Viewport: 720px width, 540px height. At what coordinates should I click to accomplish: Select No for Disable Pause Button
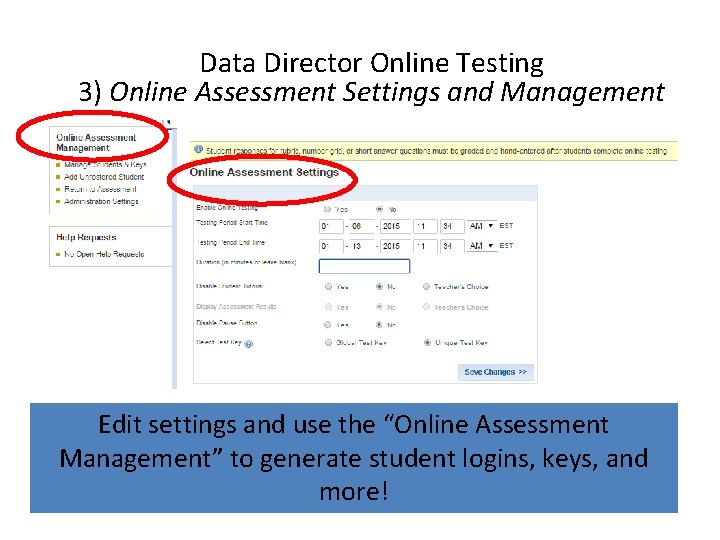pyautogui.click(x=379, y=325)
